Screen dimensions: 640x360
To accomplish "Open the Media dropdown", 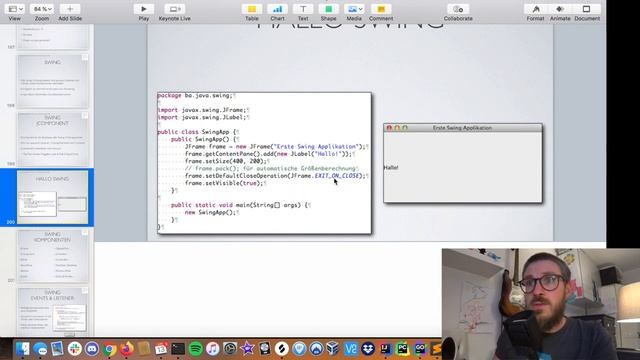I will (354, 9).
